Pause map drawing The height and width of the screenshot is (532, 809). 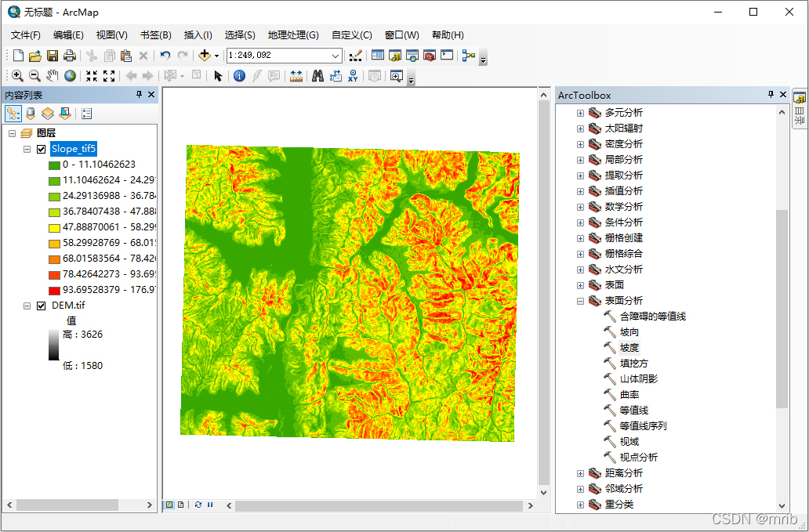click(210, 505)
